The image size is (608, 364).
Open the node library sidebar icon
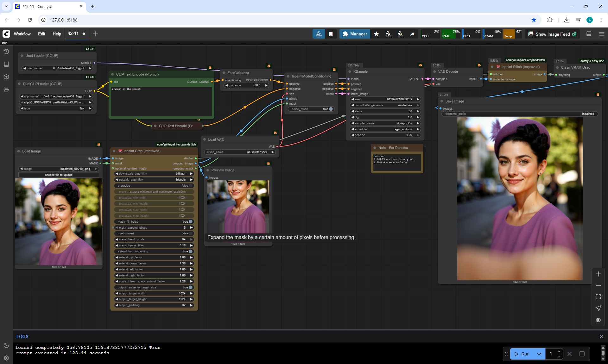6,64
